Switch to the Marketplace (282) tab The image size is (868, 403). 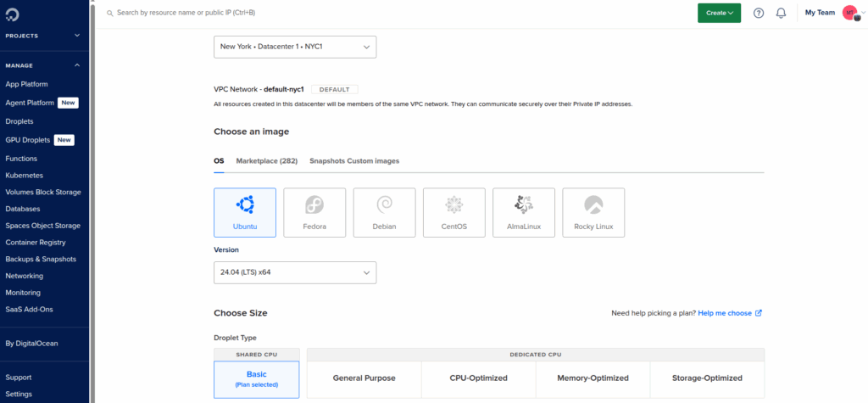267,160
